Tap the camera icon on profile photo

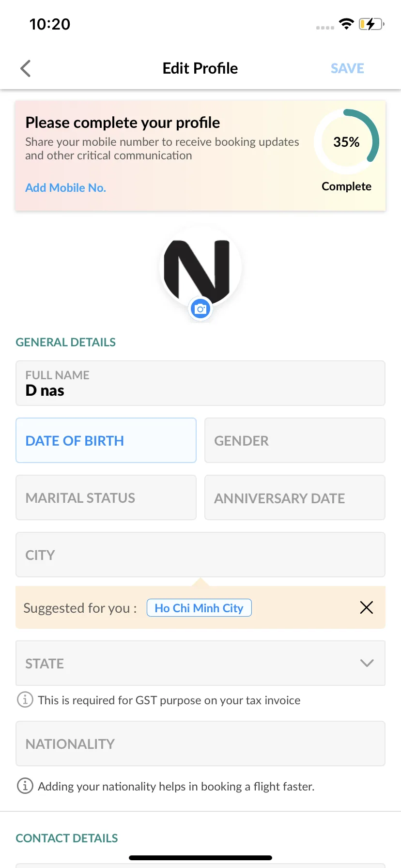(200, 309)
